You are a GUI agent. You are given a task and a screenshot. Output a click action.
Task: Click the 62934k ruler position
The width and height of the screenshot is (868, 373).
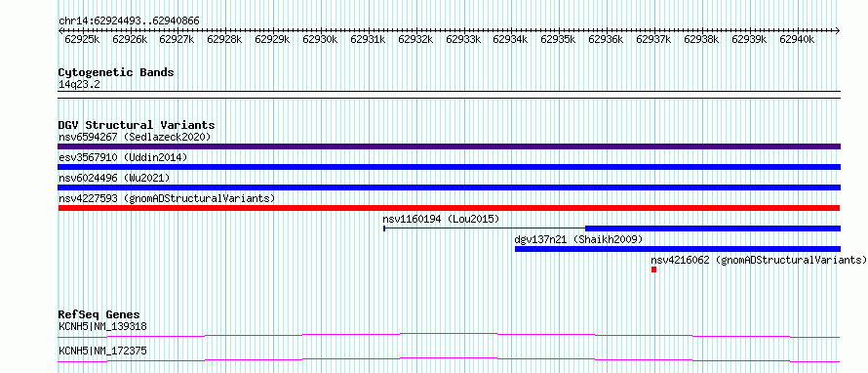510,39
